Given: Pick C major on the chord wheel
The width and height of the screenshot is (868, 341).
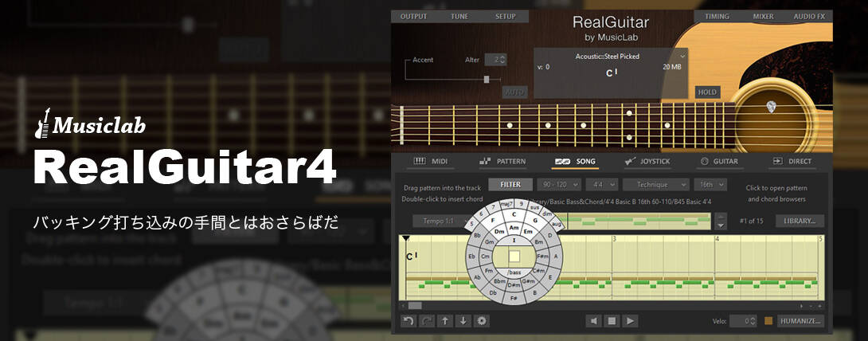Looking at the screenshot, I should tap(514, 215).
